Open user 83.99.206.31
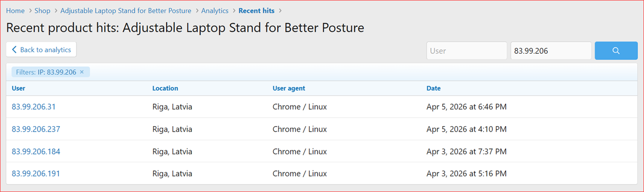The height and width of the screenshot is (192, 644). click(x=34, y=107)
